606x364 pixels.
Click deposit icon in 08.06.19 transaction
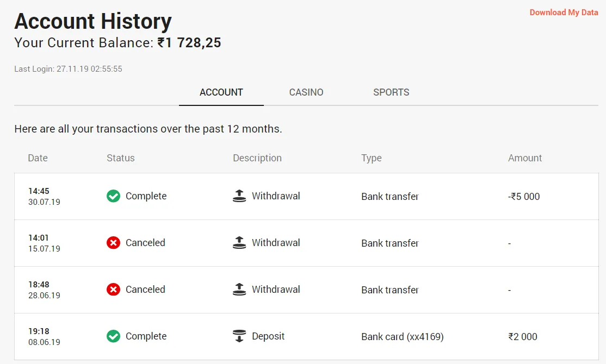(239, 336)
